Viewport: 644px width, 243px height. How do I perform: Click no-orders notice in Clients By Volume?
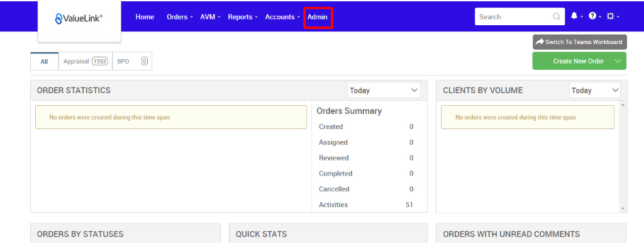(528, 117)
